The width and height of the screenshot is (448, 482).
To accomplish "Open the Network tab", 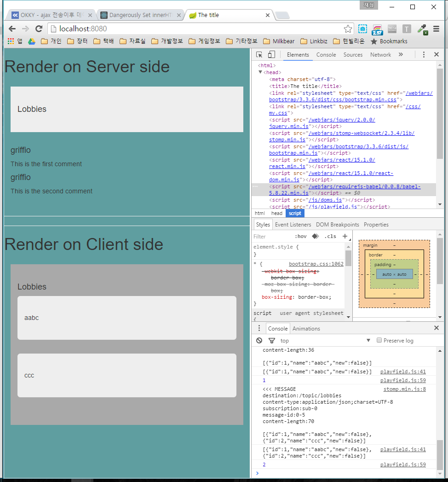I will pyautogui.click(x=380, y=55).
